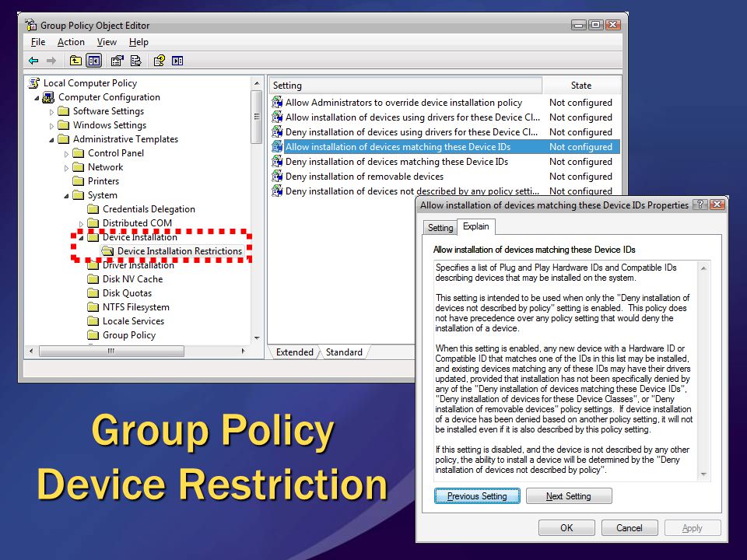Select 'Allow installation of devices using drivers' row
Screen dimensions: 747x560
coord(445,117)
